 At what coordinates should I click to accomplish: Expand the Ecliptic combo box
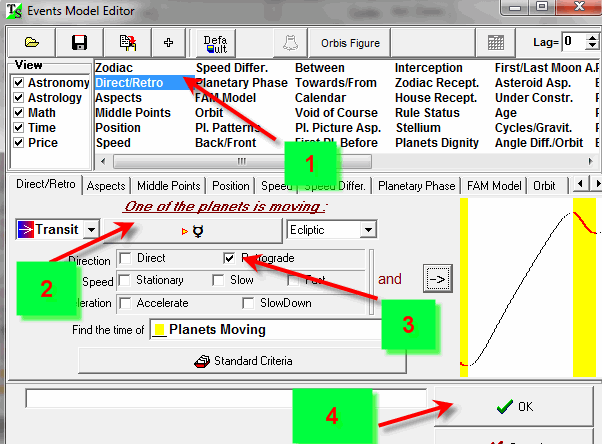point(368,230)
